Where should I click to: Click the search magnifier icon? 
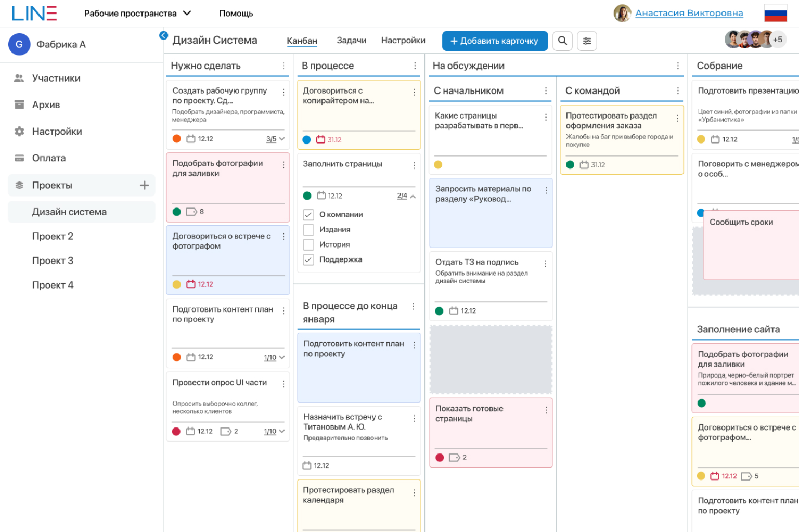pyautogui.click(x=562, y=41)
